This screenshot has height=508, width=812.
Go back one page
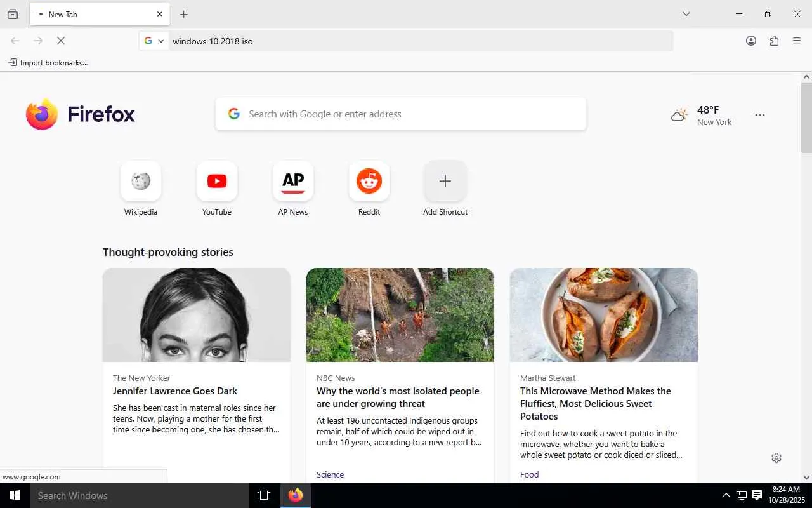pos(15,41)
